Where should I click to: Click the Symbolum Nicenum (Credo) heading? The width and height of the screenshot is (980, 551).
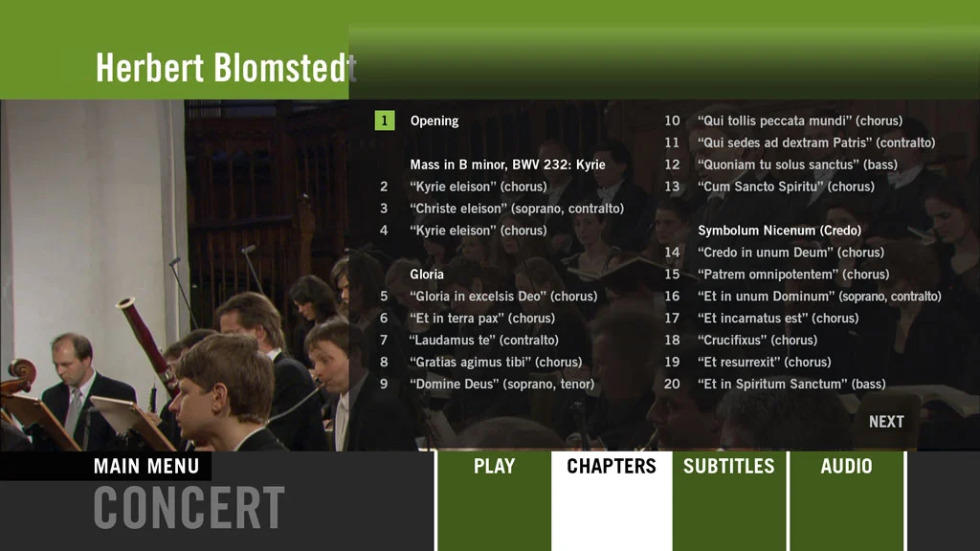click(x=779, y=231)
